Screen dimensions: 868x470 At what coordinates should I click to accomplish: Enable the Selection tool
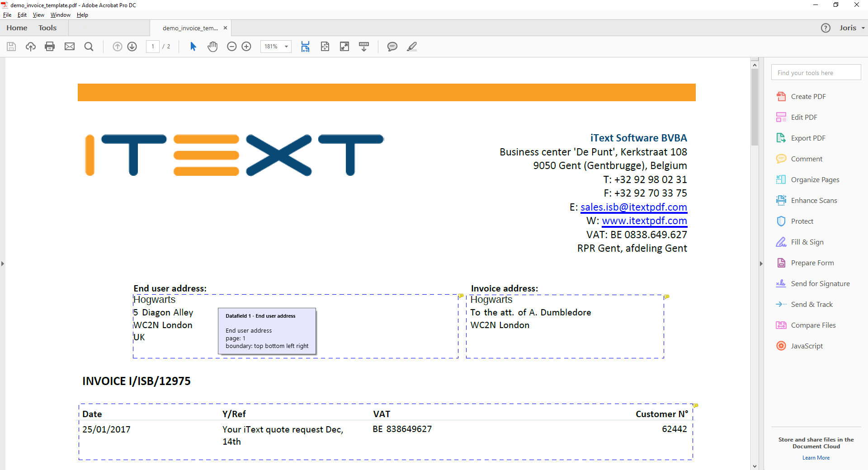(x=193, y=47)
